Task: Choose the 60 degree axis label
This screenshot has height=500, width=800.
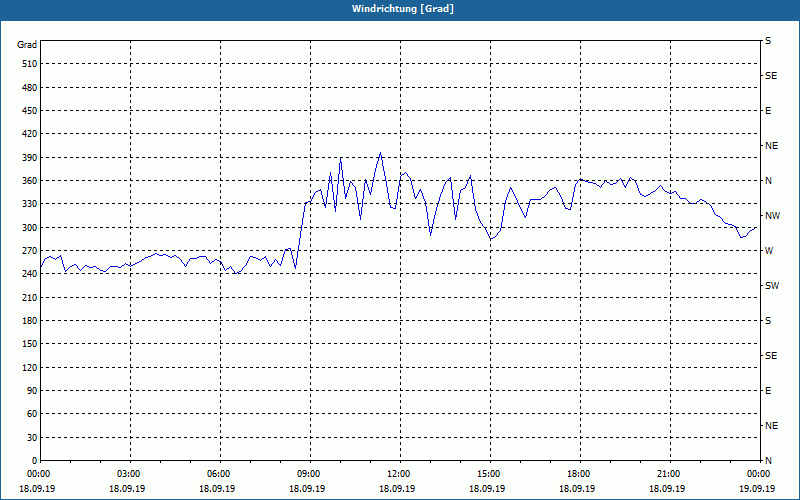Action: (32, 414)
